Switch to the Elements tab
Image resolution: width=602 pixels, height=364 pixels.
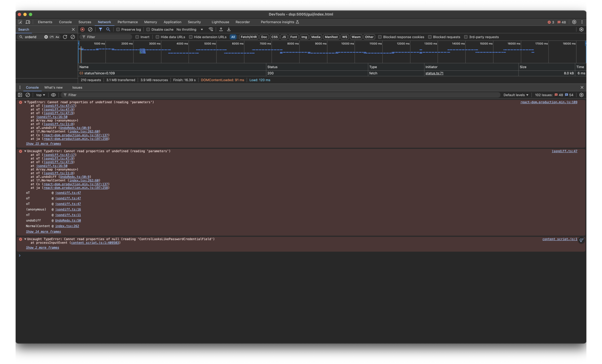45,22
